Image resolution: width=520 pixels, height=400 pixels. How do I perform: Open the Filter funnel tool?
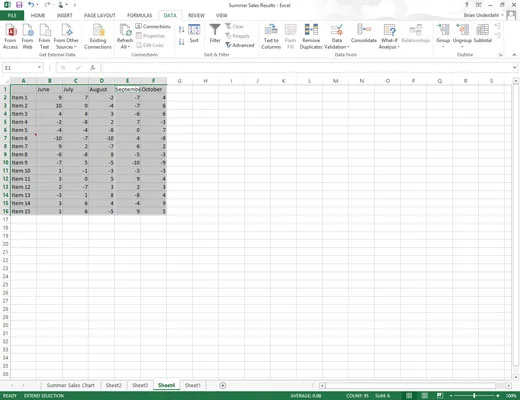coord(215,34)
